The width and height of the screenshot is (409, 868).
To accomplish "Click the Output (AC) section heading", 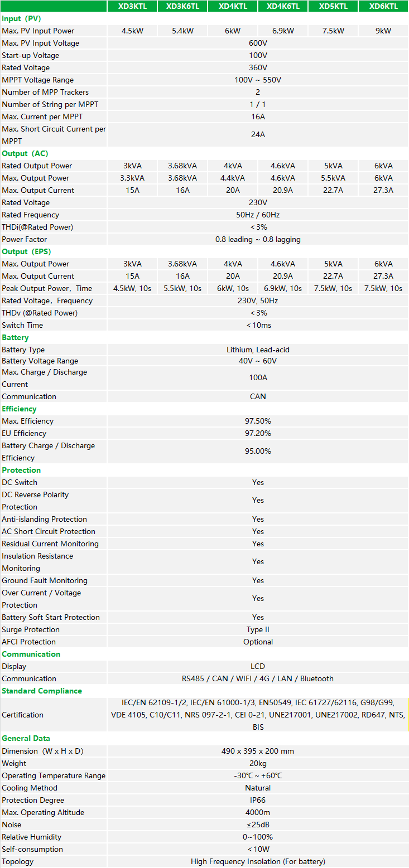I will 25,153.
